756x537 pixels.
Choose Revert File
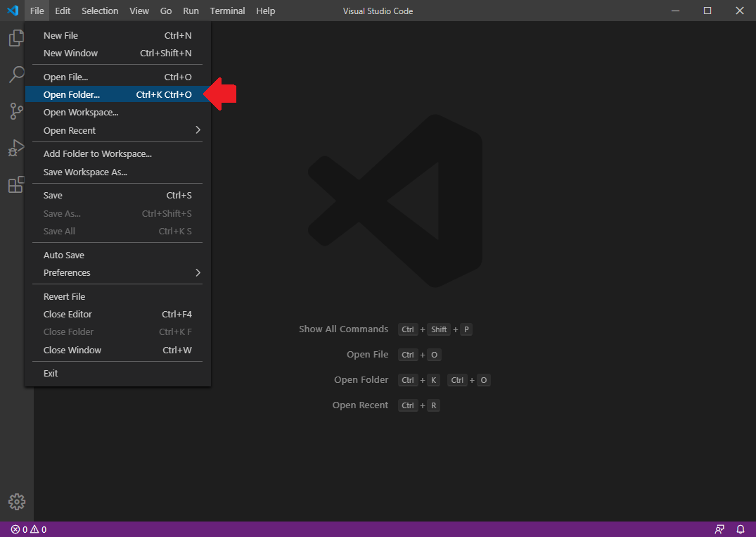[117, 296]
